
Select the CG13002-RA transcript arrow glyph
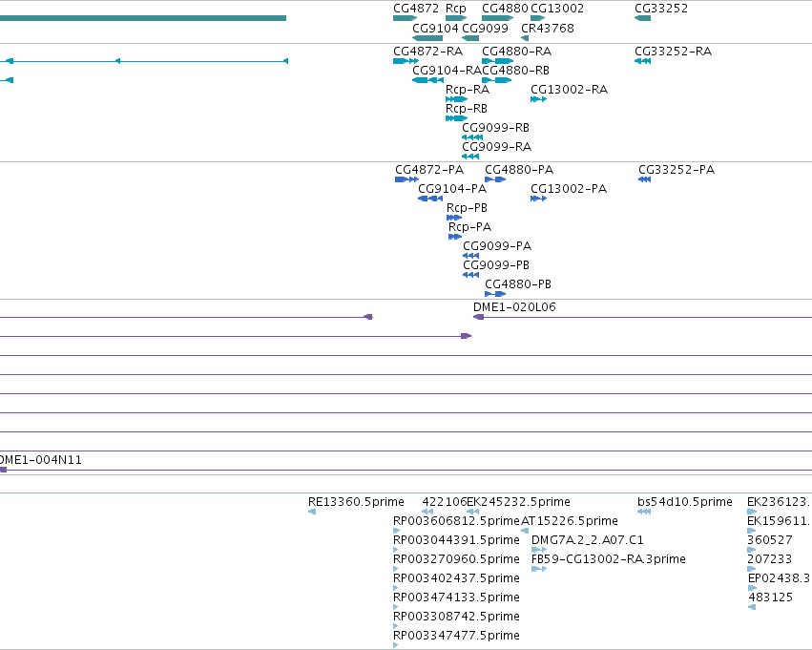tap(538, 99)
